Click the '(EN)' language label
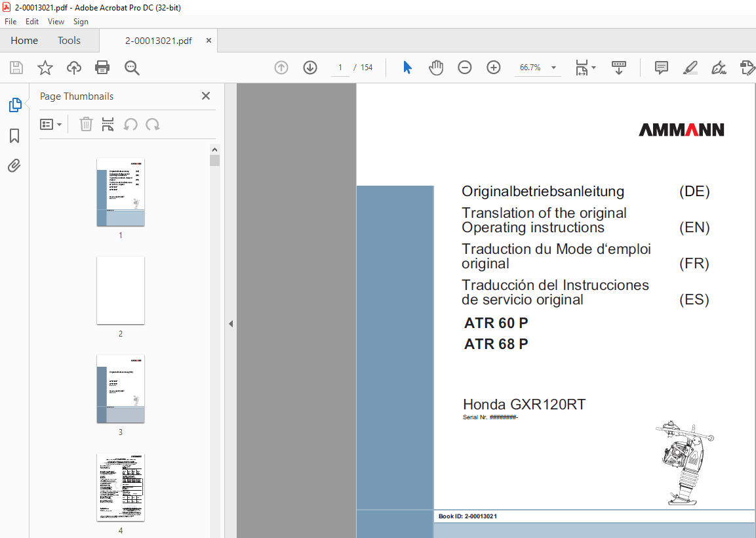Viewport: 756px width, 538px height. 694,227
